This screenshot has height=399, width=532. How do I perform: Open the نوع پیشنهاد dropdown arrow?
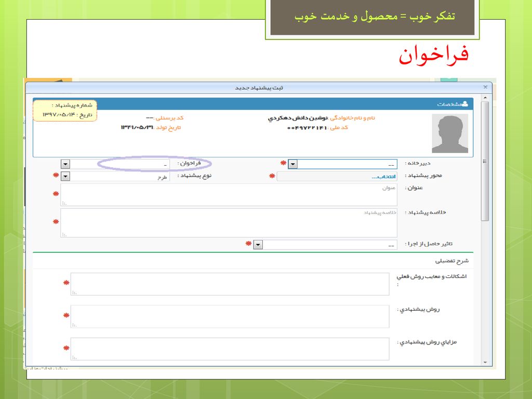(x=65, y=177)
